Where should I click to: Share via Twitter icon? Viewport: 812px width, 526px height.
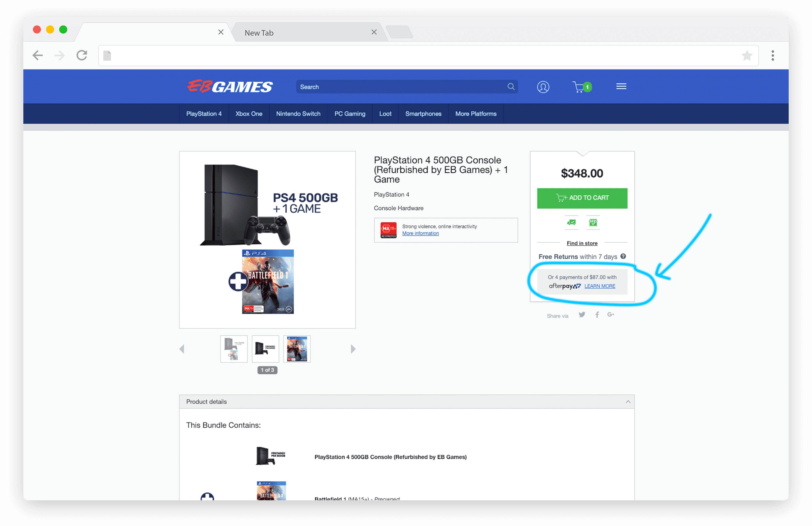coord(582,315)
